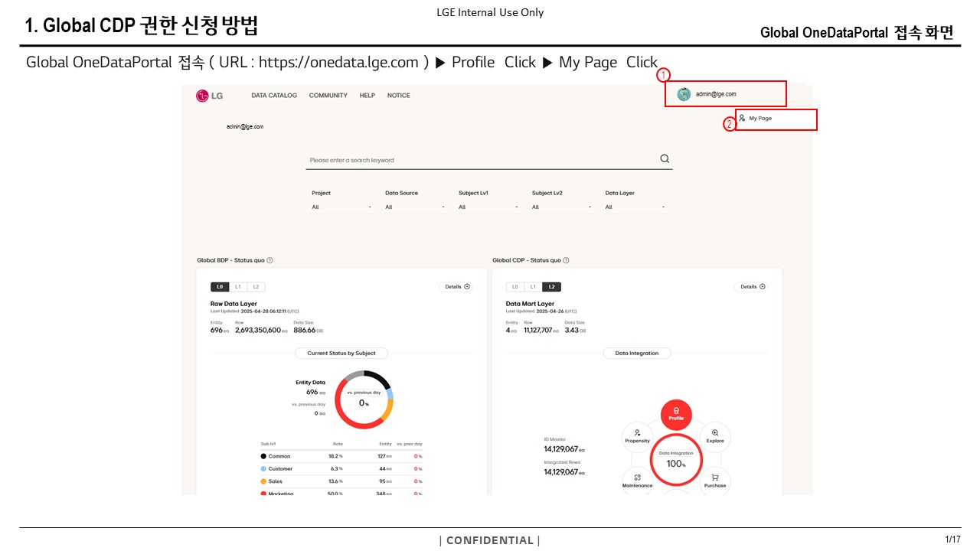The image size is (980, 551).
Task: Switch Global CDP card to L0 layer
Action: coord(515,287)
